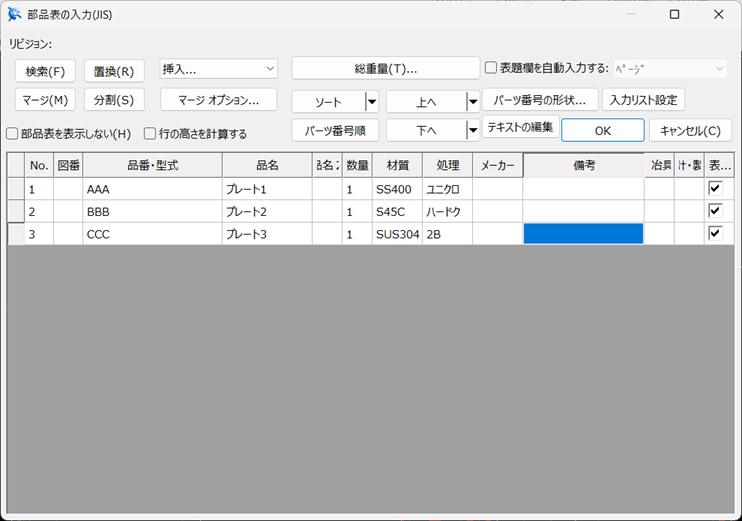Click the キャンセル(C) button

click(690, 130)
